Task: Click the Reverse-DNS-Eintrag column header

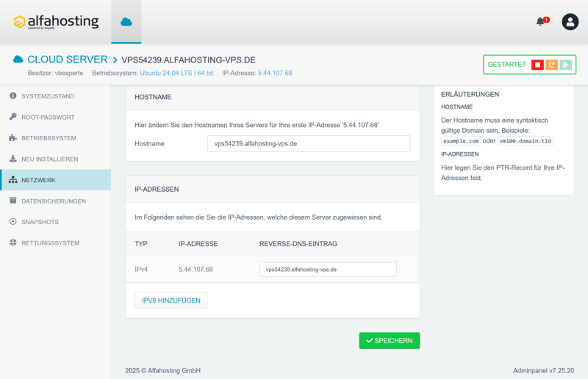Action: pos(298,244)
